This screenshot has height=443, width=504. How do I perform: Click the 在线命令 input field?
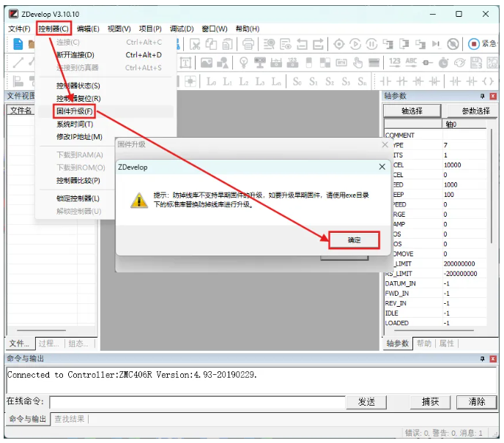197,402
